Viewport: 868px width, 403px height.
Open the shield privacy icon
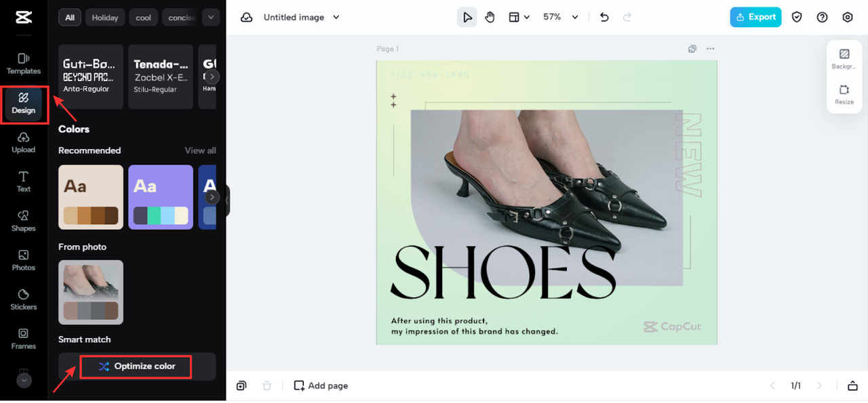point(797,18)
